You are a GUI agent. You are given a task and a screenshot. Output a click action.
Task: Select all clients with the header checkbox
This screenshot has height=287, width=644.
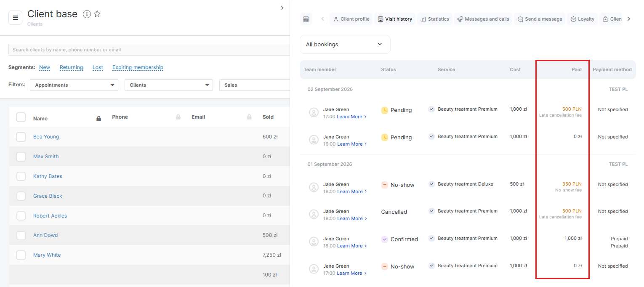pos(21,117)
